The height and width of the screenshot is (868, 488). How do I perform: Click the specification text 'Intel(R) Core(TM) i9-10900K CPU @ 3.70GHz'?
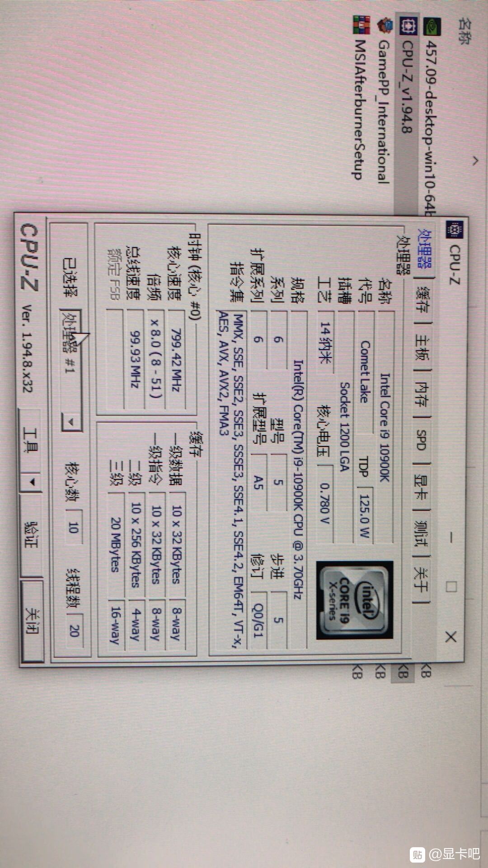(298, 479)
